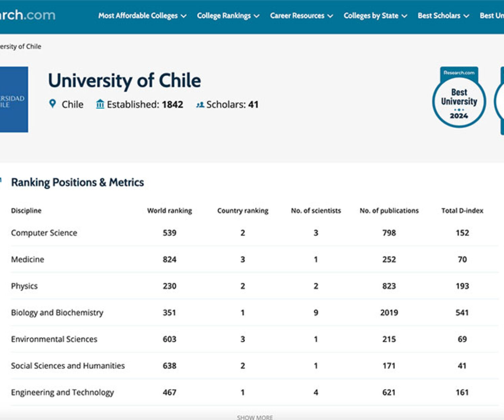Select the Computer Science discipline row
The width and height of the screenshot is (504, 420).
coord(44,233)
